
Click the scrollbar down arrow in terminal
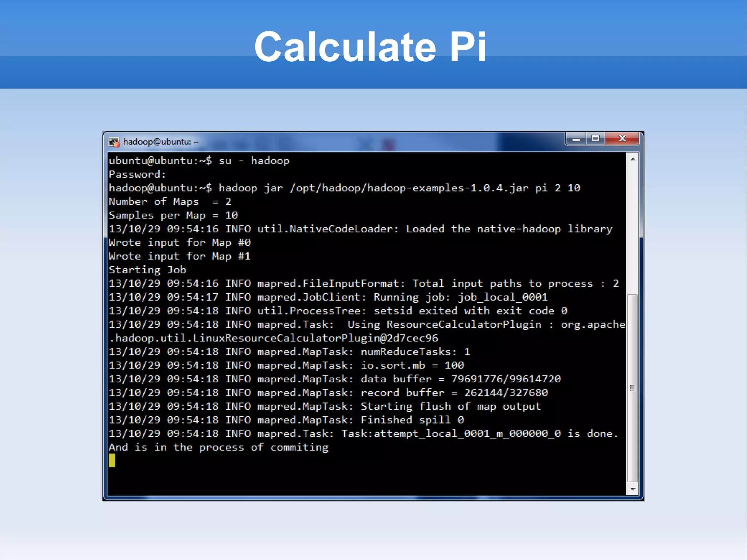point(633,489)
